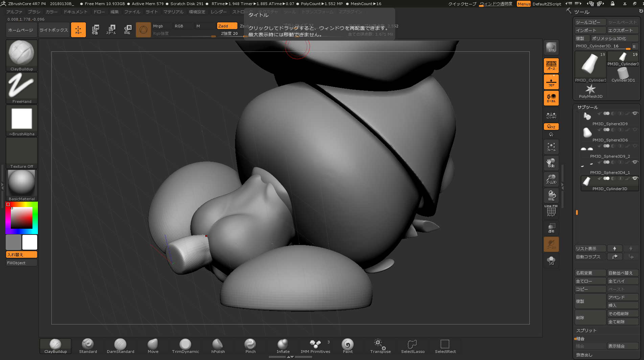Click the ライトボックス button
The height and width of the screenshot is (360, 644).
click(54, 30)
